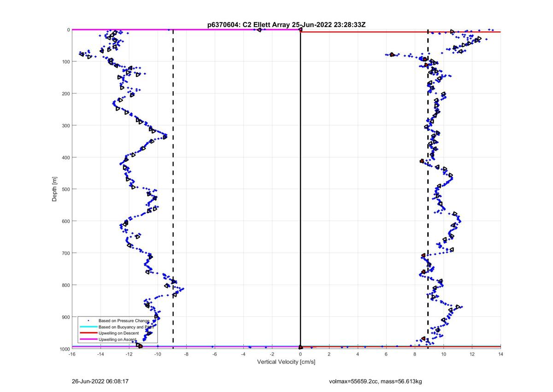Click velocity axis tick label 12
Viewport: 553px width, 392px height.
[472, 354]
